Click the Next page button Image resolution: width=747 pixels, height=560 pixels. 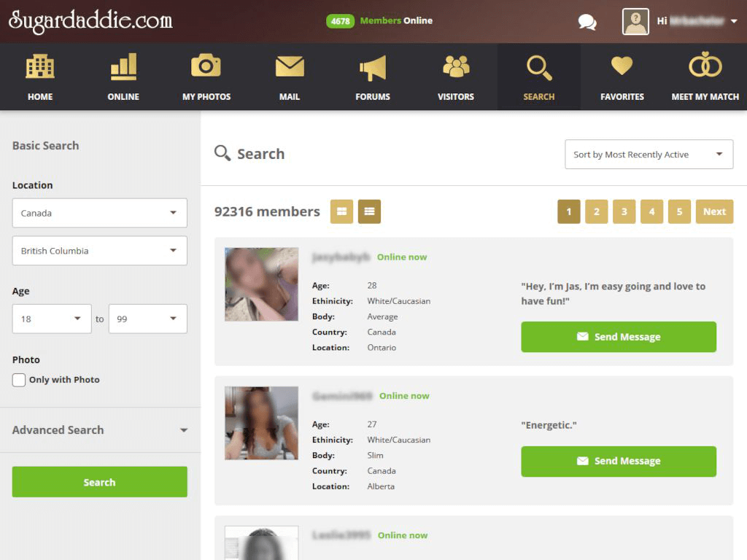714,211
